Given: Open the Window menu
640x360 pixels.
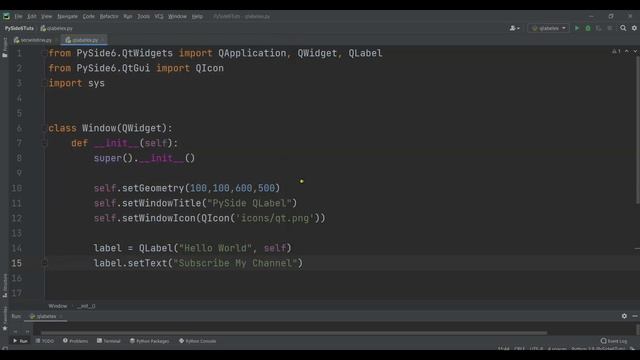Looking at the screenshot, I should (x=177, y=16).
